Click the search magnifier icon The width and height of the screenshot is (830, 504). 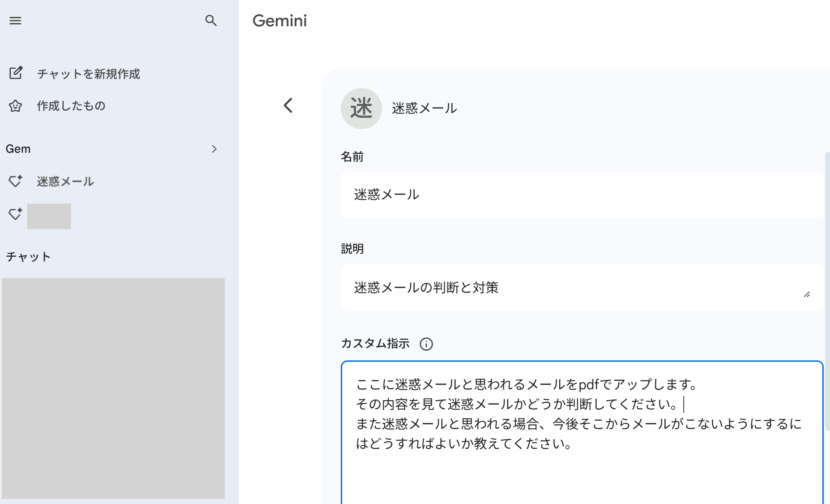coord(211,21)
